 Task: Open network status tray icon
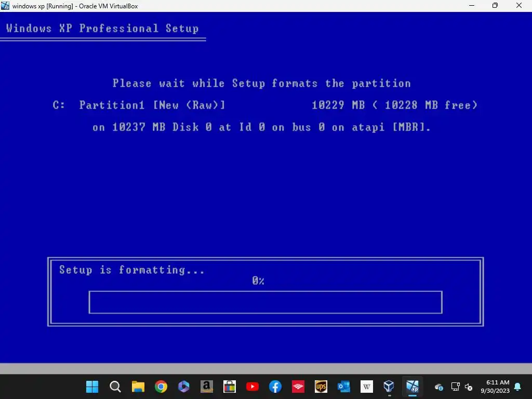pos(455,387)
